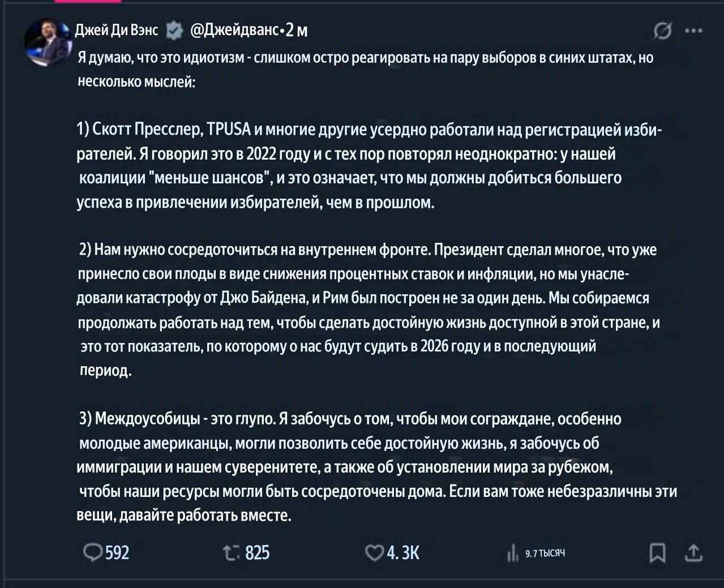Image resolution: width=724 pixels, height=588 pixels.
Task: Bookmark this post
Action: 657,553
